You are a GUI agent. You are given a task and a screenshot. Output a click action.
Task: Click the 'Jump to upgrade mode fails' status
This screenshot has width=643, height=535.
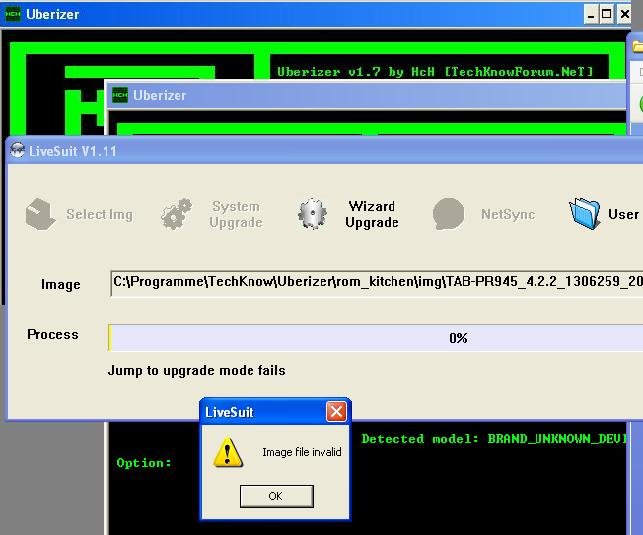pyautogui.click(x=196, y=371)
